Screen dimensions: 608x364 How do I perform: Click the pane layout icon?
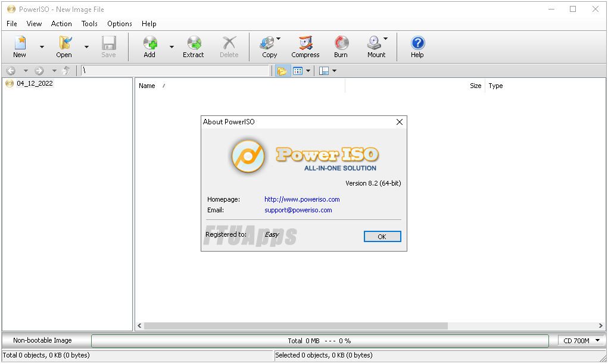click(x=324, y=71)
